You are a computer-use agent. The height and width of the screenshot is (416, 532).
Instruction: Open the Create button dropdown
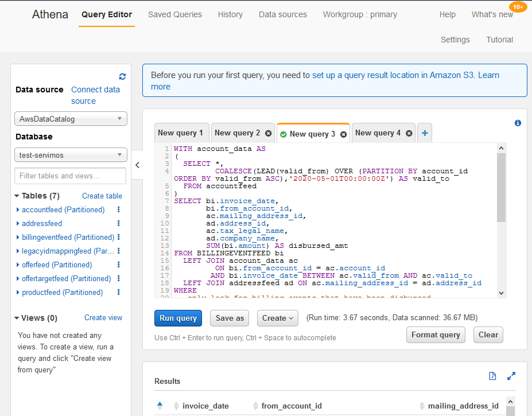click(x=277, y=318)
